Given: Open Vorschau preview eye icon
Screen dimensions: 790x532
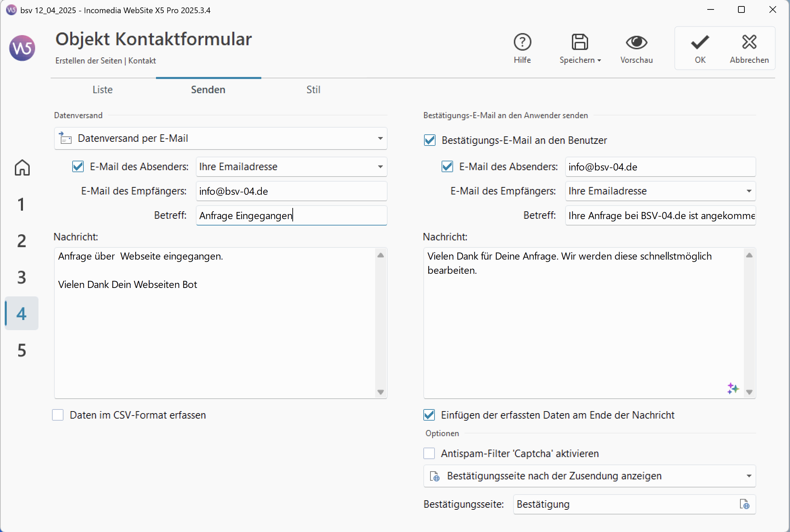Looking at the screenshot, I should [x=636, y=43].
